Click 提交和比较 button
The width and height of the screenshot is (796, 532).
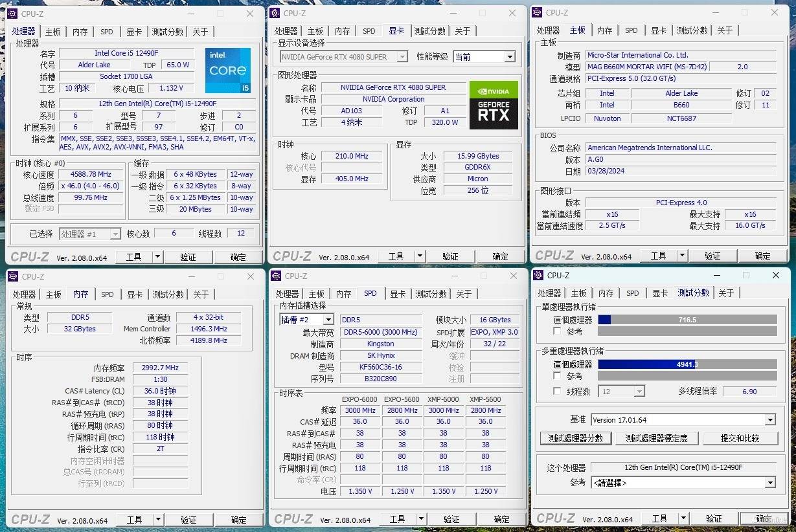coord(740,438)
